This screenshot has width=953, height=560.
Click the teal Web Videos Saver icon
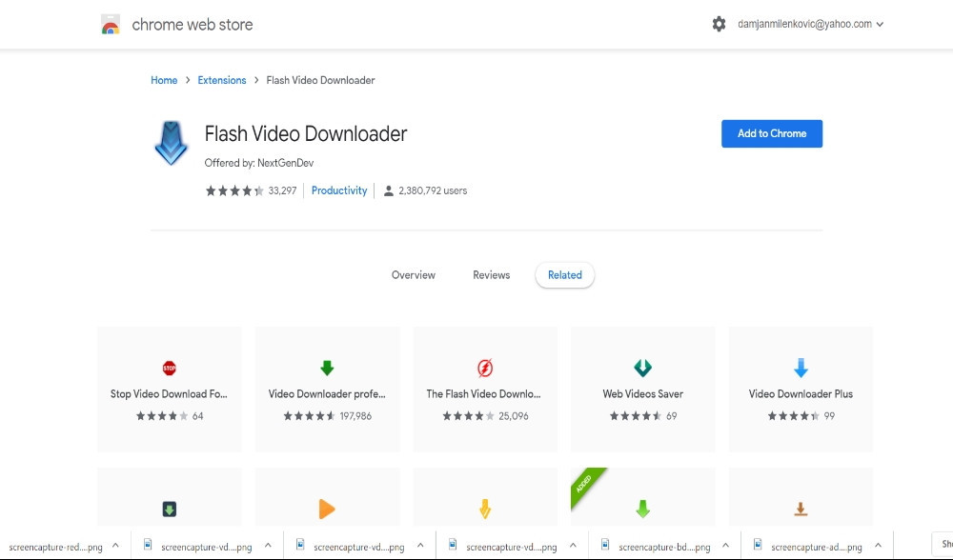tap(642, 368)
